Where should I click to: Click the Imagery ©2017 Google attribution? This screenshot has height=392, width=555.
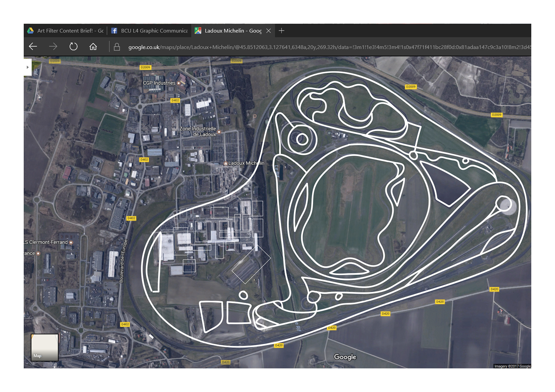pos(512,366)
